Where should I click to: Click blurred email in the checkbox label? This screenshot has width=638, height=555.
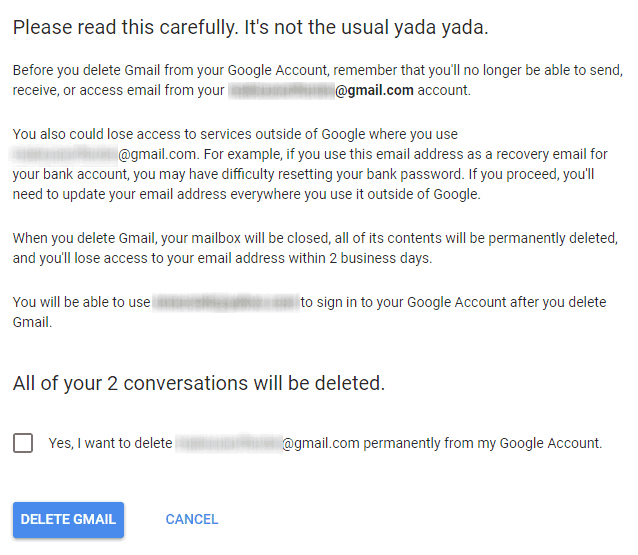pos(228,443)
